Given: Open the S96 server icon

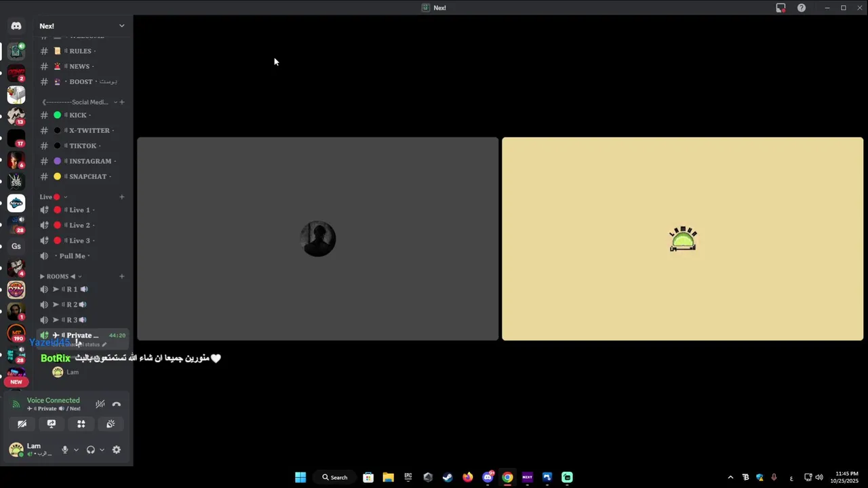Looking at the screenshot, I should 16,182.
